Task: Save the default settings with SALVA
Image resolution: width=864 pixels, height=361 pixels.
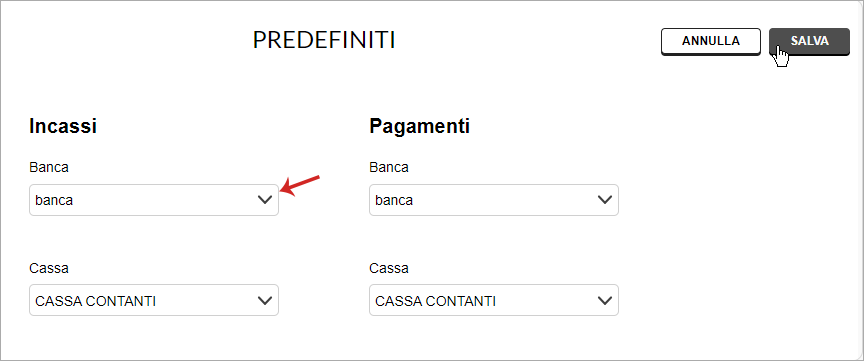Action: tap(809, 41)
